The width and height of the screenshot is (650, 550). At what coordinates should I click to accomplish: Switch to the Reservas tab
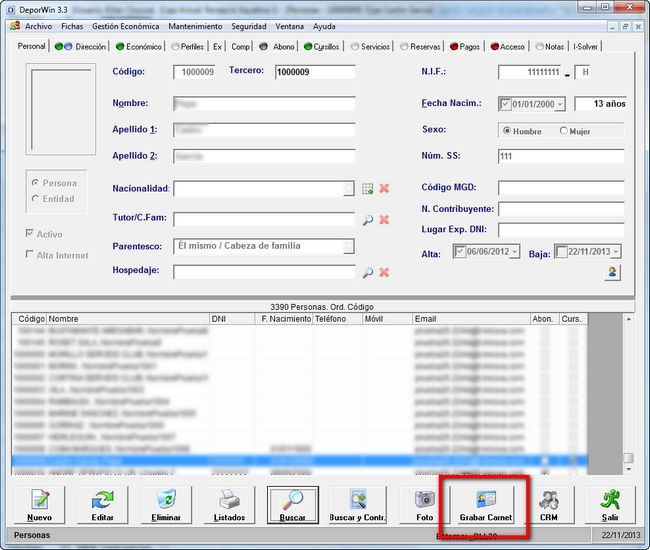[420, 46]
